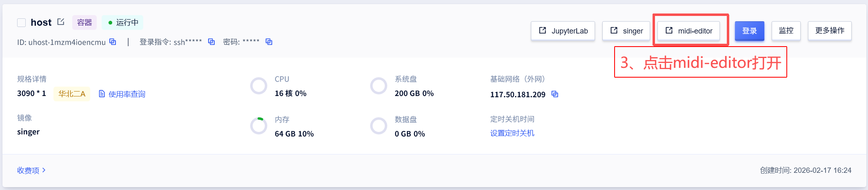Viewport: 868px width, 190px height.
Task: Click the 容器 tag
Action: coord(84,22)
